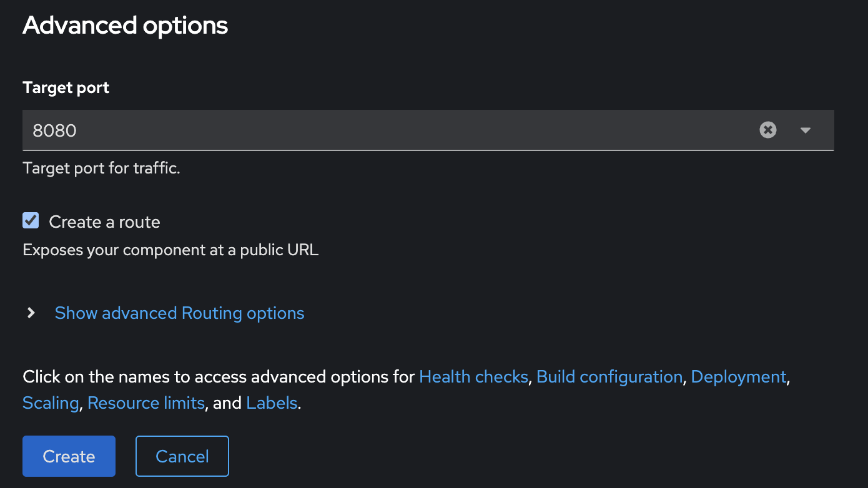
Task: Click the blue Create button
Action: pyautogui.click(x=69, y=456)
